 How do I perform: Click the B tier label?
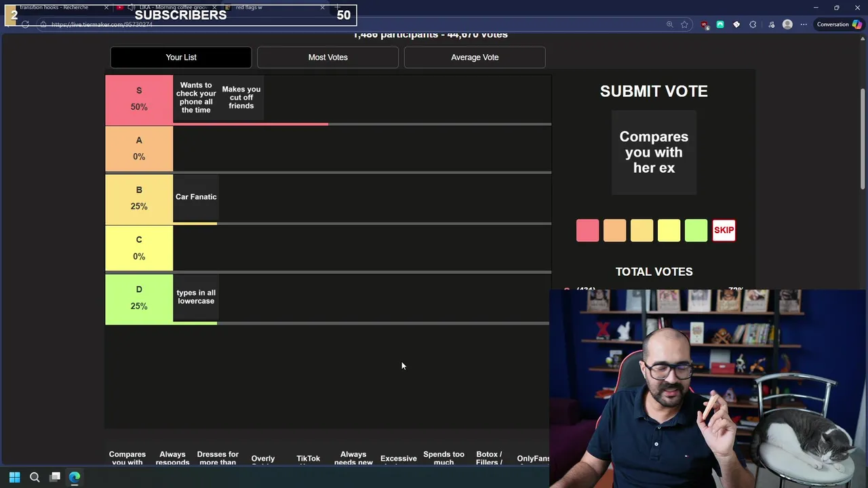(139, 199)
